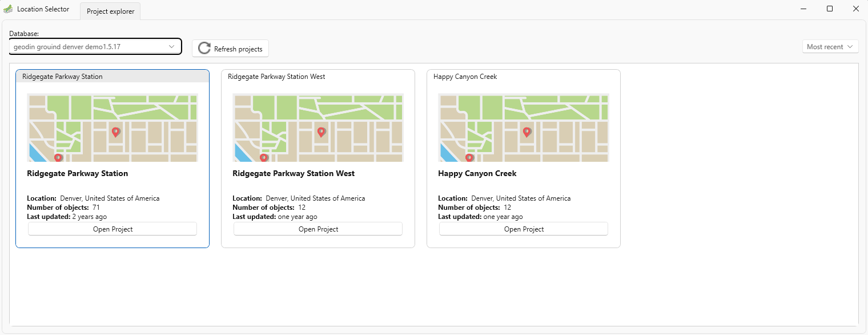The image size is (868, 335).
Task: Open the Most recent sort dropdown
Action: tap(830, 47)
